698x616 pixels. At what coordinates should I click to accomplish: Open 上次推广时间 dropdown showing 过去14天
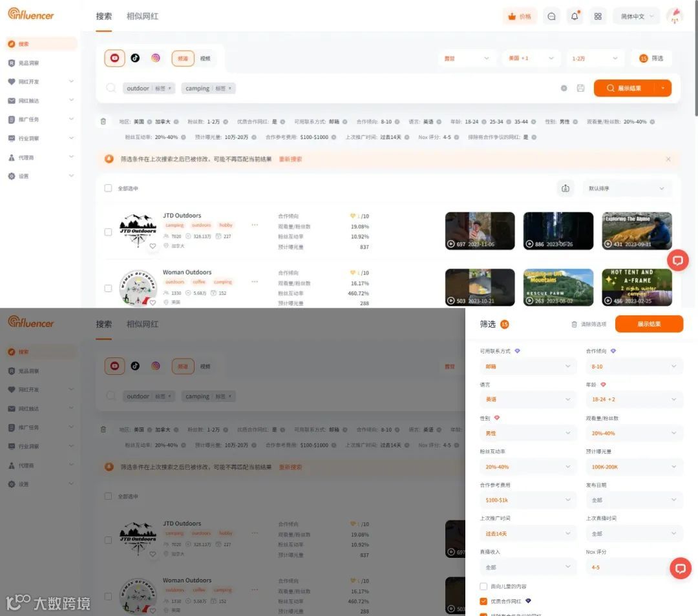coord(527,534)
